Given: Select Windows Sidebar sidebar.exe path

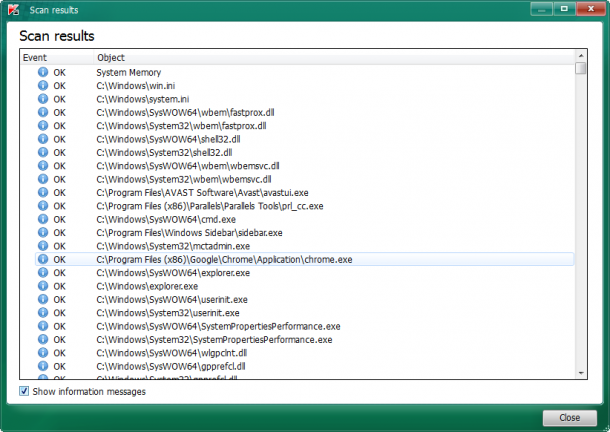Looking at the screenshot, I should coord(189,233).
